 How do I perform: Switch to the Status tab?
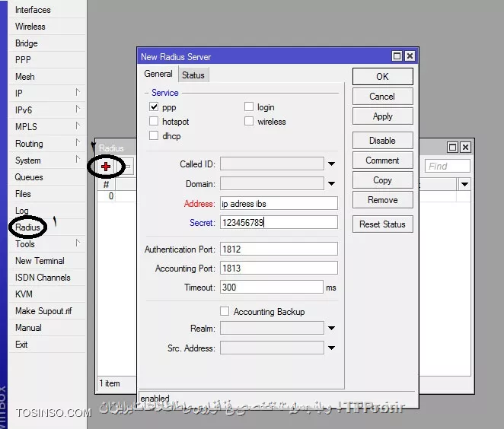(193, 75)
